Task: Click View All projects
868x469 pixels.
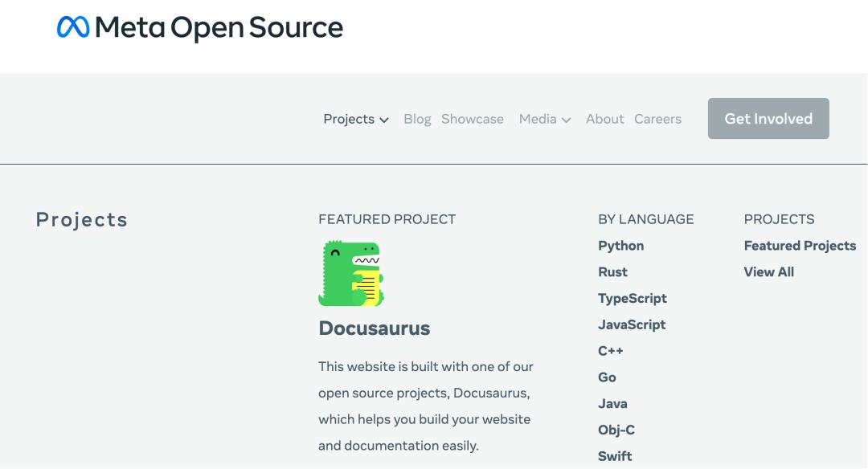Action: click(x=769, y=272)
